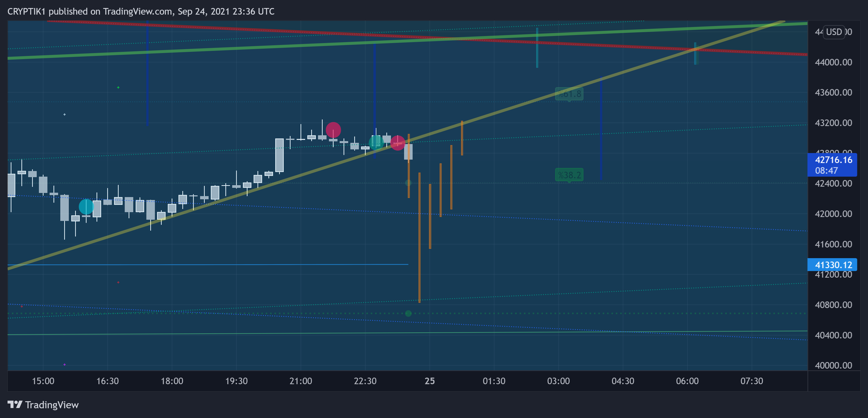Click the 44000.00 price axis label

[x=833, y=62]
